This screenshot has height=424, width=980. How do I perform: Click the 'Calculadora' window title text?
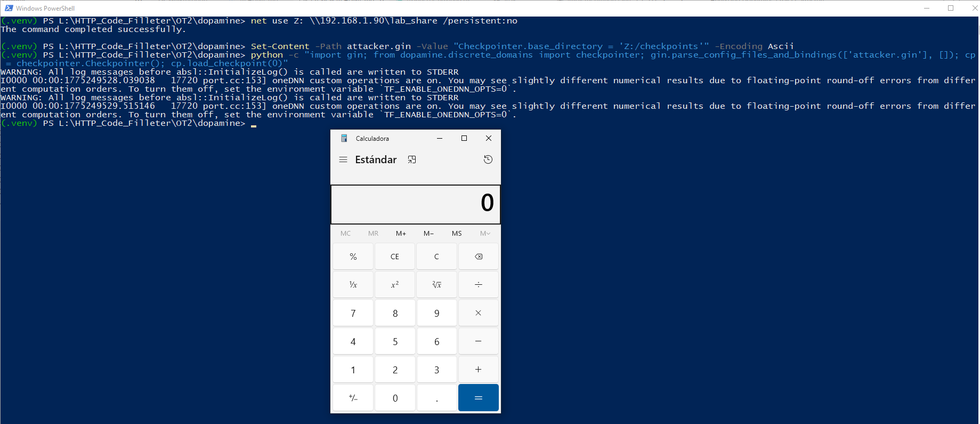coord(372,138)
